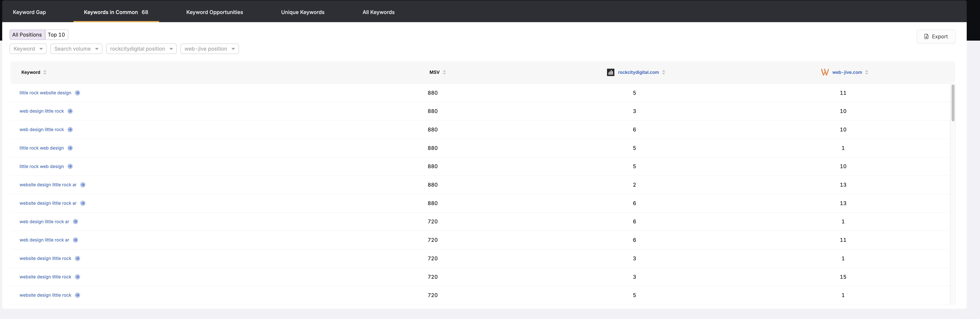Open 'website design little rock' link with web-jive position 15
Screen dimensions: 980x319
[x=45, y=277]
